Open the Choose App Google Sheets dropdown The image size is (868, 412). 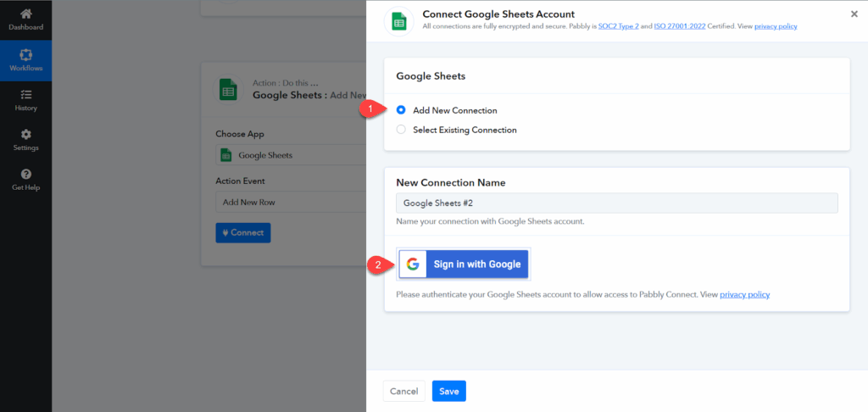(292, 155)
